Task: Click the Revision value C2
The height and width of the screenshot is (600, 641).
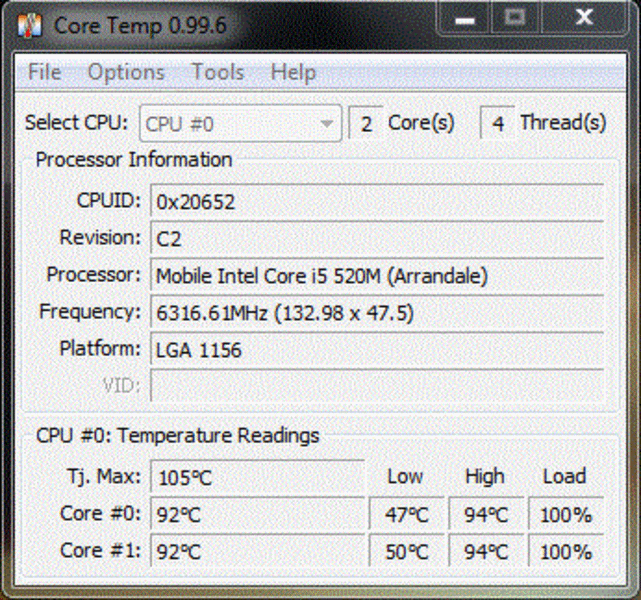Action: pyautogui.click(x=377, y=237)
